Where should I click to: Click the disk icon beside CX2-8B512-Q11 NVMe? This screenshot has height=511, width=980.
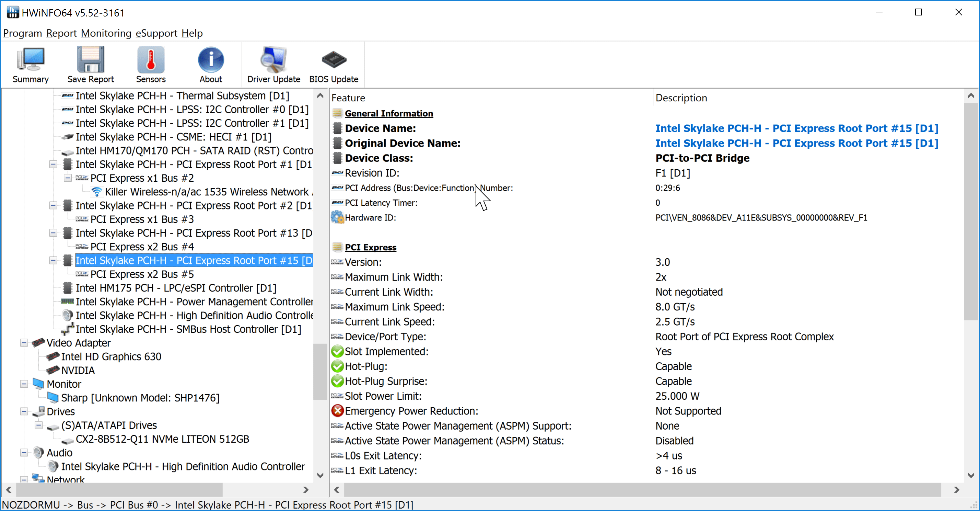tap(67, 441)
